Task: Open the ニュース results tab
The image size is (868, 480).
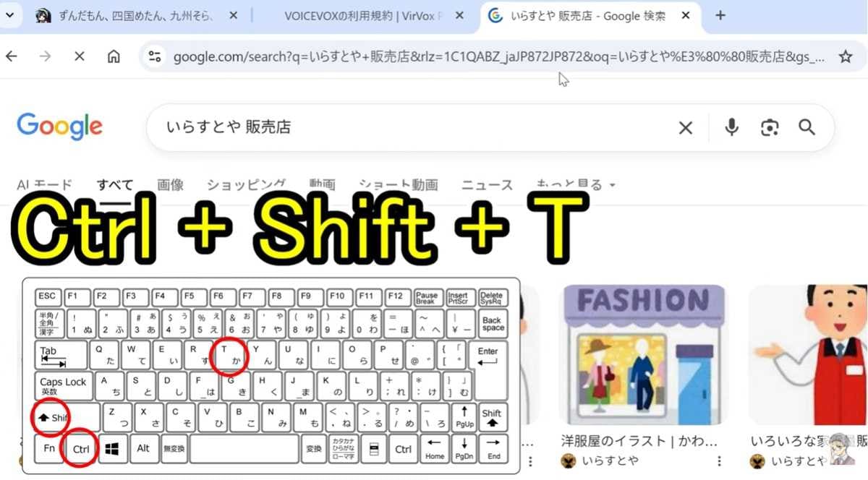Action: [488, 185]
